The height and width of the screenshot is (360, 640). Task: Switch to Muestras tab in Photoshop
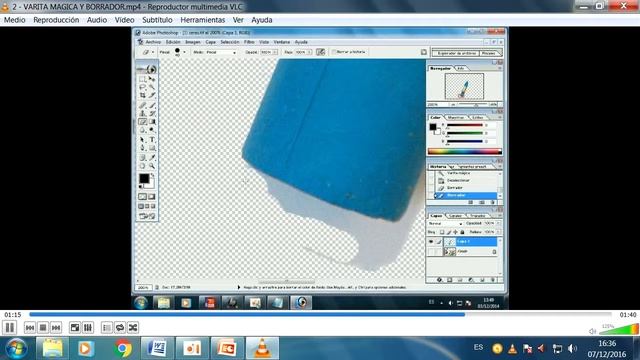(456, 118)
